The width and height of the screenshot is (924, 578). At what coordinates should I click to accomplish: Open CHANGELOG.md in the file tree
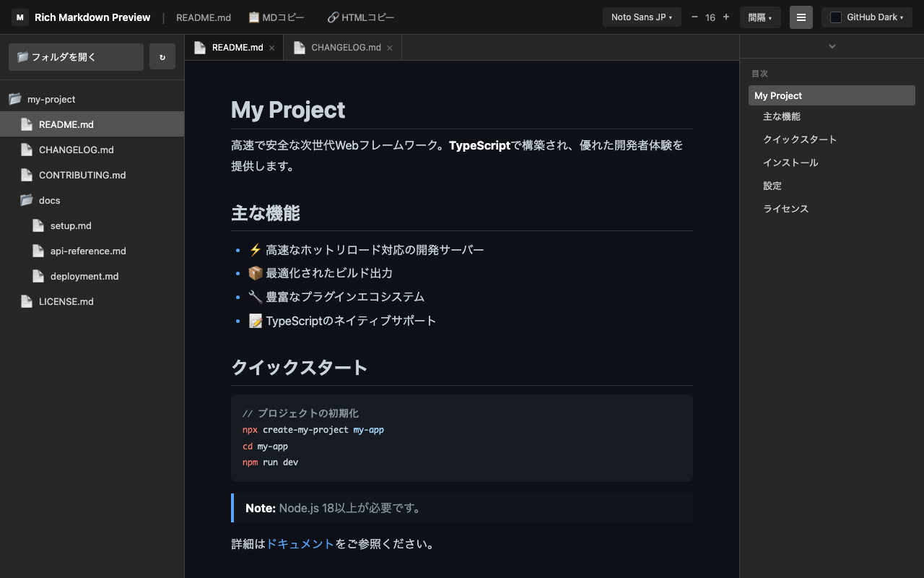tap(92, 150)
